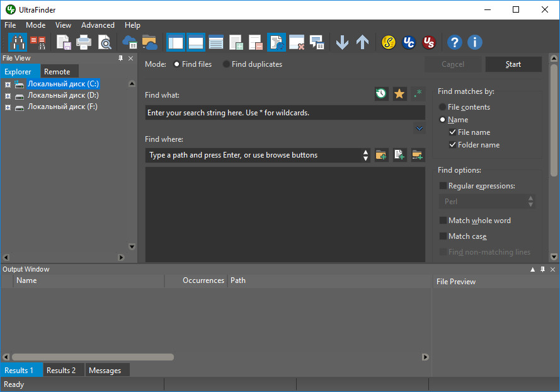This screenshot has width=560, height=392.
Task: Click the cloud accounts toolbar icon
Action: pyautogui.click(x=130, y=42)
